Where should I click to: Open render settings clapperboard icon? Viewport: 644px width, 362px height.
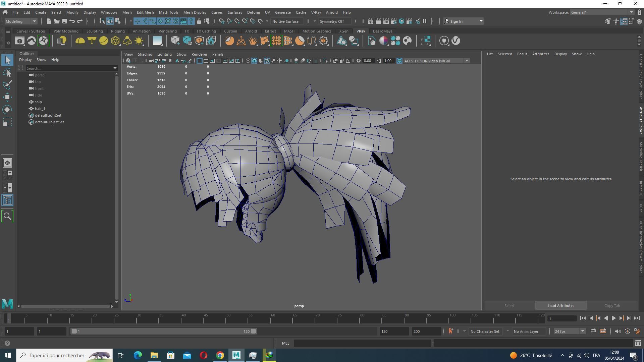(x=393, y=21)
